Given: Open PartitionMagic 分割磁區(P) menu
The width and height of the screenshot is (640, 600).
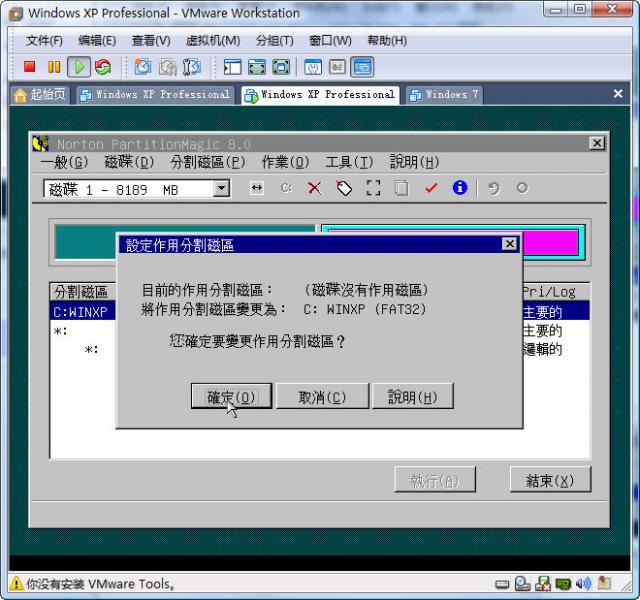Looking at the screenshot, I should point(208,162).
